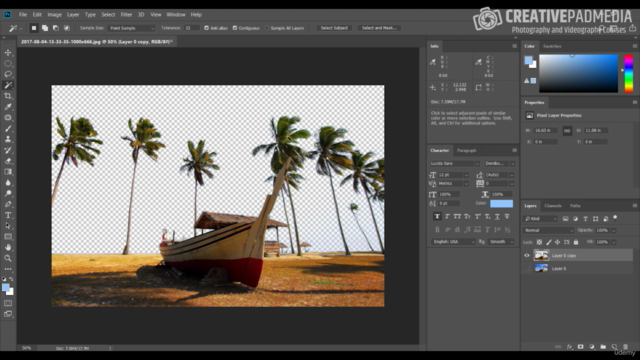Click the filter for type layers icon

(585, 219)
